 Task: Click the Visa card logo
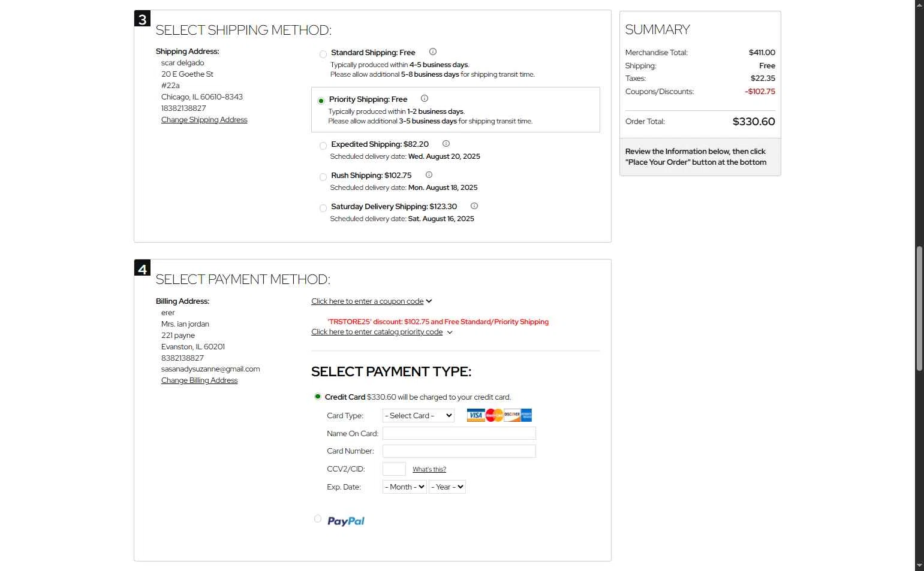475,415
